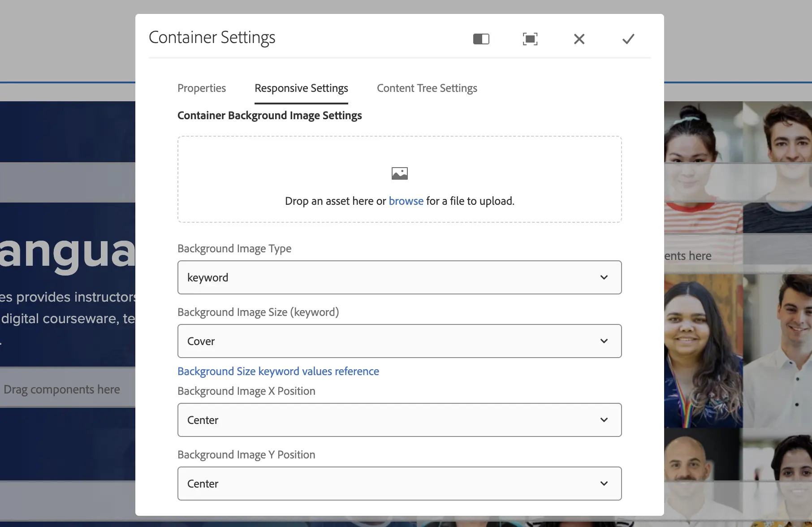This screenshot has height=527, width=812.
Task: Switch to Content Tree Settings tab
Action: tap(427, 88)
